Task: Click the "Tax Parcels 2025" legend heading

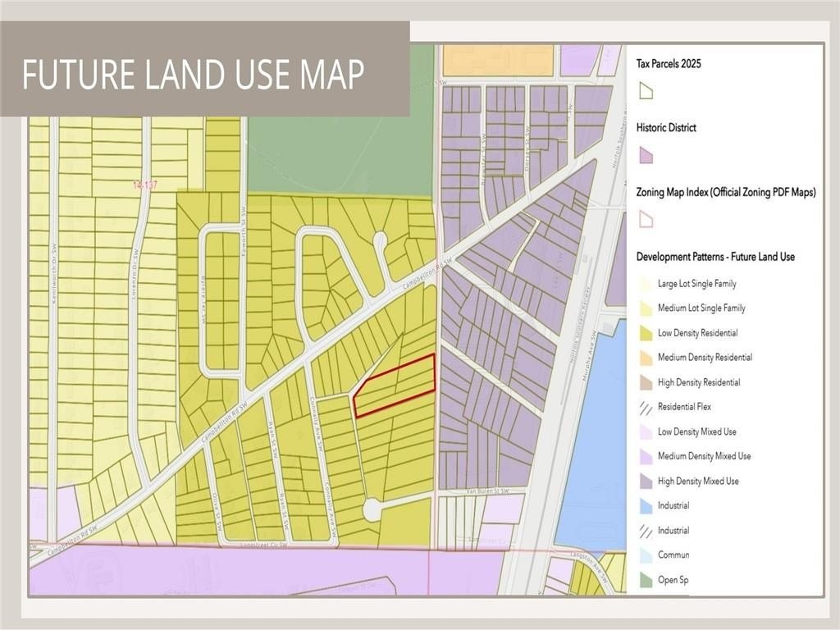Action: (x=669, y=64)
